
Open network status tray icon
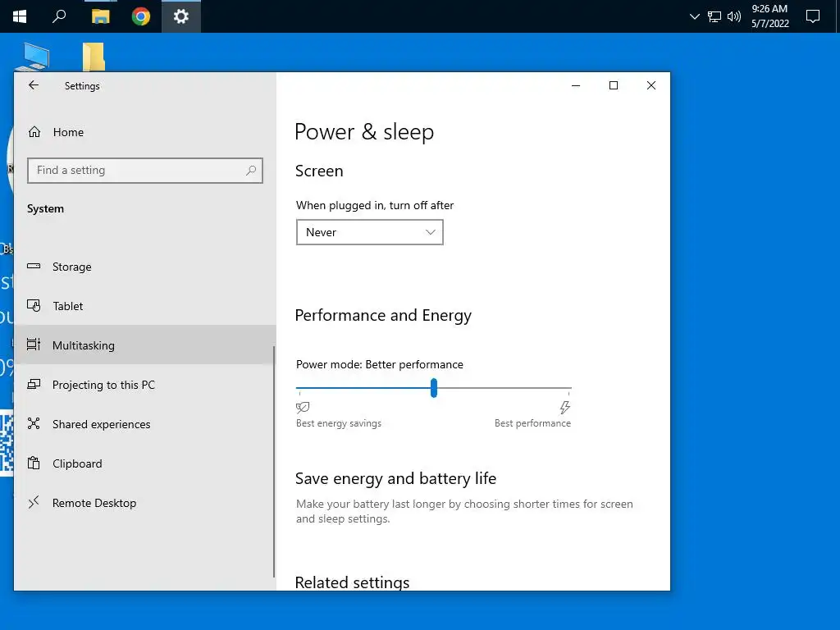[714, 16]
